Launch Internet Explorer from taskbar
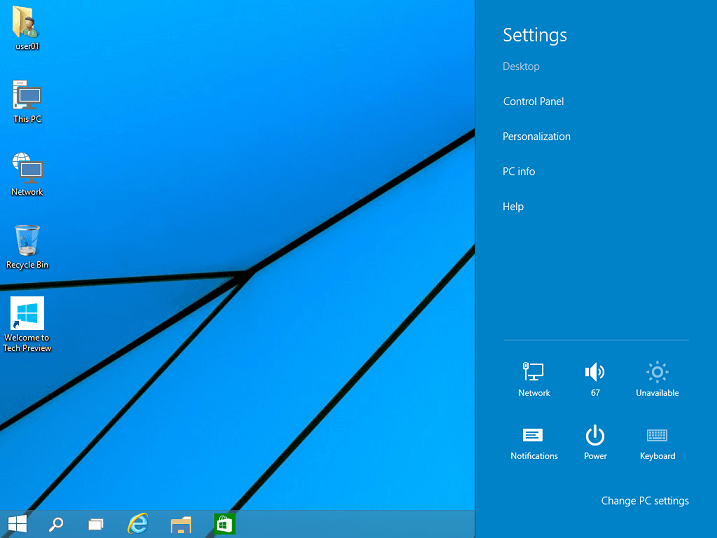Viewport: 717px width, 538px height. click(138, 523)
